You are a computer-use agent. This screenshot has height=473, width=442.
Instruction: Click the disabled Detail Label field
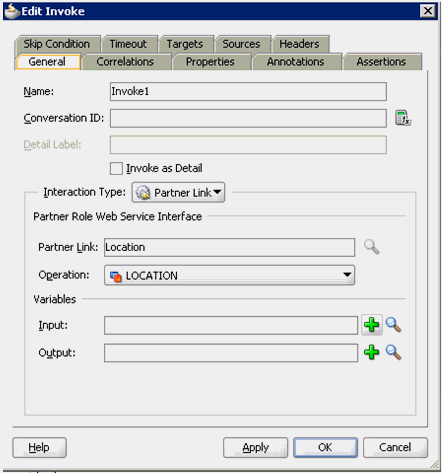248,145
